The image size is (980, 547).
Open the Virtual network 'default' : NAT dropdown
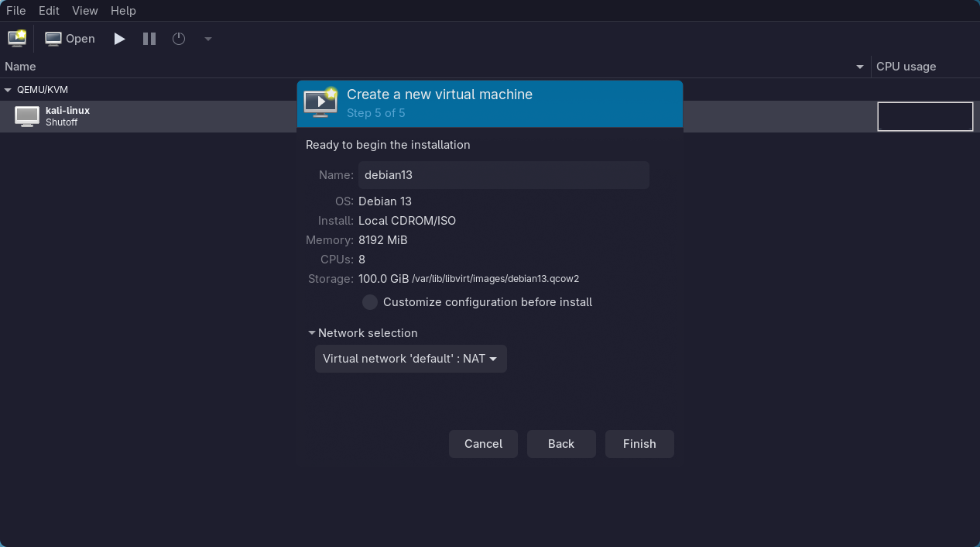click(410, 359)
